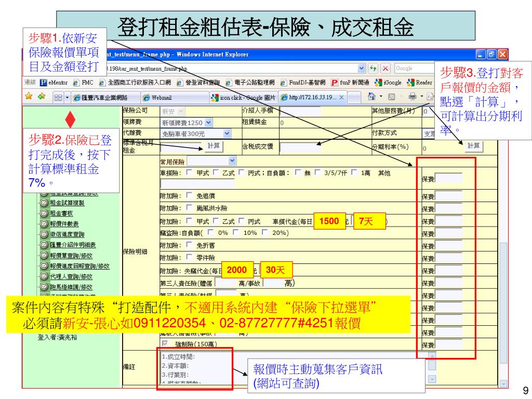
Task: Open the Print button dropdown arrow
Action: click(x=421, y=97)
